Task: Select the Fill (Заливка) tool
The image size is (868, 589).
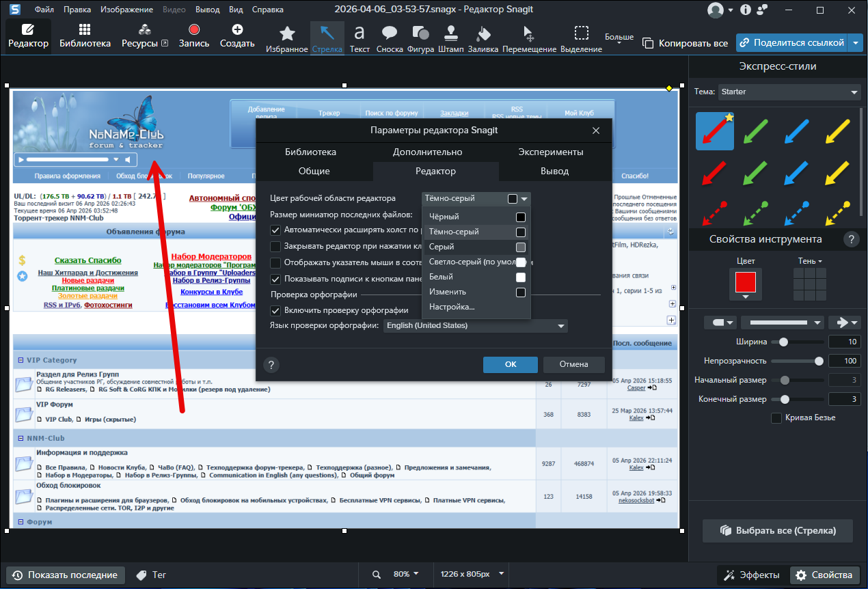Action: 483,38
